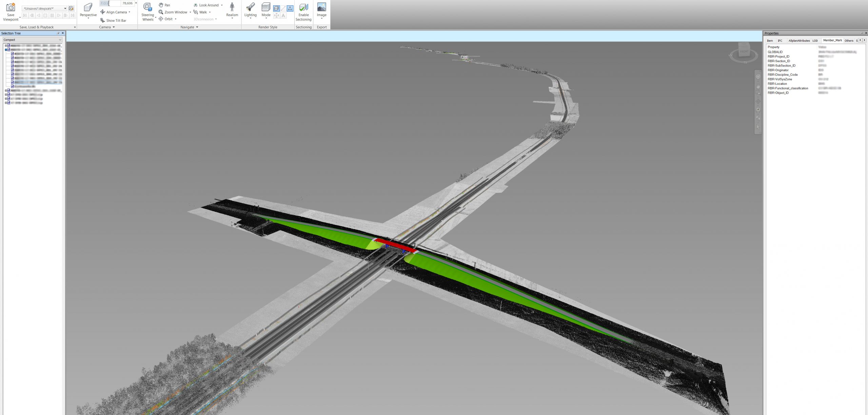Click the Lighting flashlight icon

(x=250, y=7)
